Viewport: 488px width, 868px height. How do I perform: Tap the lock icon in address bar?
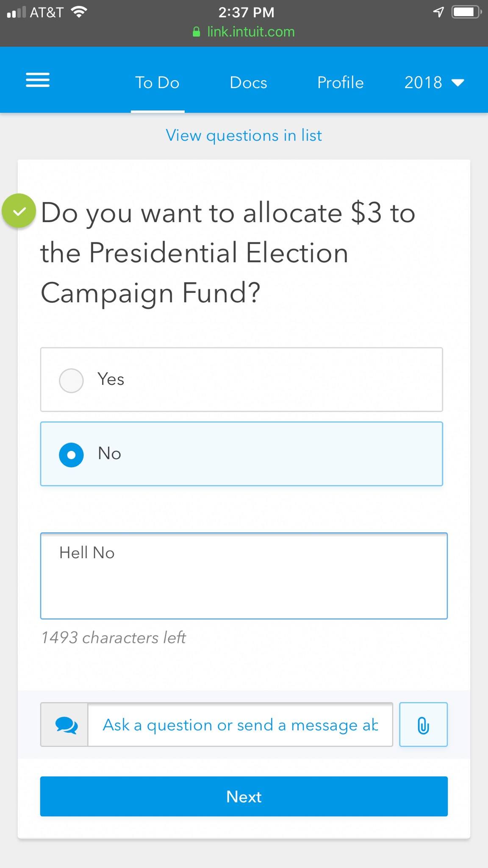tap(196, 32)
